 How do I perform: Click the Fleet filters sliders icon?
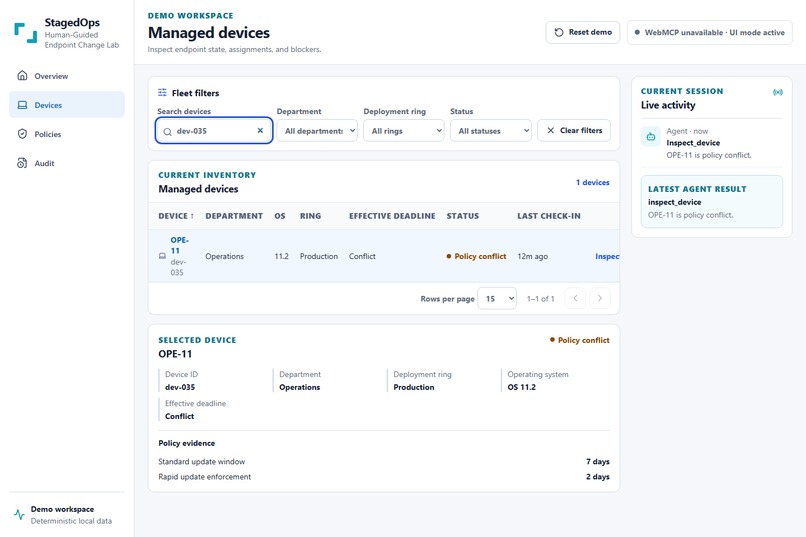point(162,92)
